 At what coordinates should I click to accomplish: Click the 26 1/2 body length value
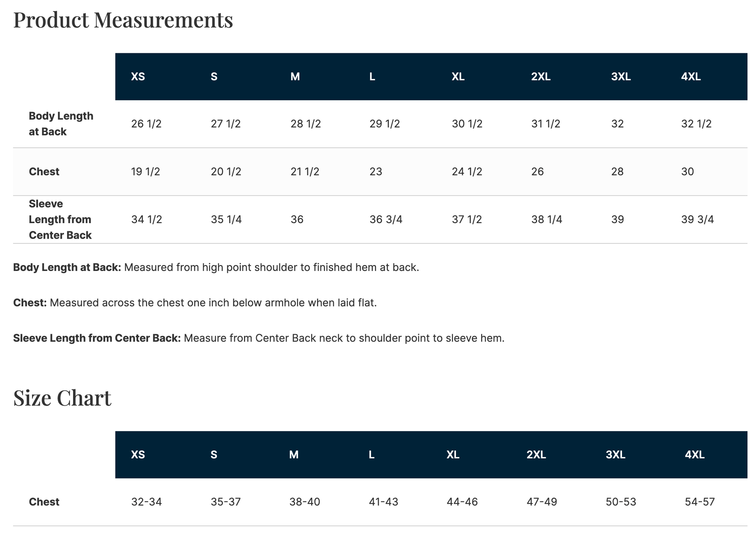pyautogui.click(x=146, y=124)
